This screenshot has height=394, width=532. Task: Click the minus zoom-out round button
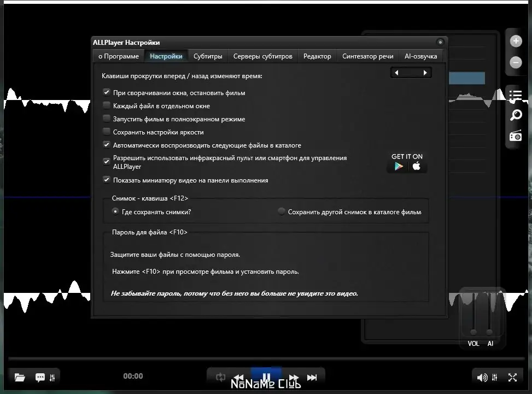coord(516,62)
